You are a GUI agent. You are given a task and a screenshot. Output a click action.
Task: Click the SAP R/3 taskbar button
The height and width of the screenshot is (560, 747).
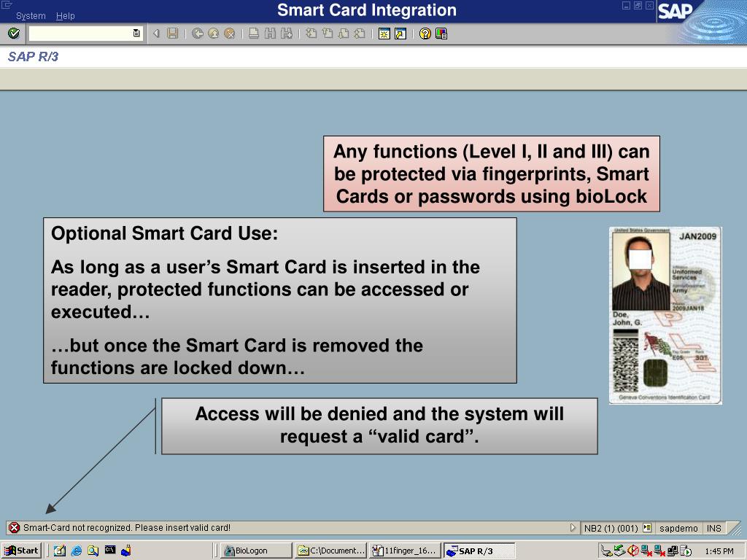479,551
